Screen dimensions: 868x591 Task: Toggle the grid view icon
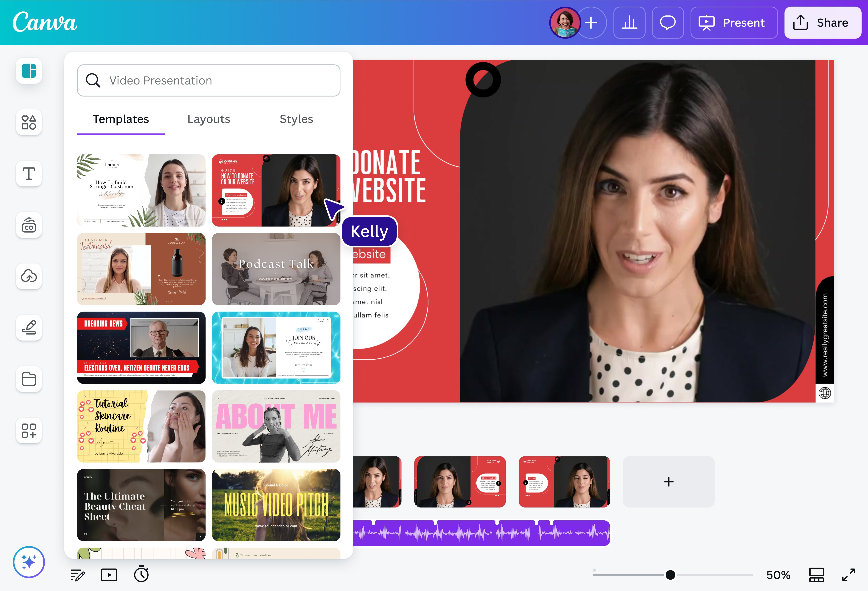pyautogui.click(x=816, y=575)
